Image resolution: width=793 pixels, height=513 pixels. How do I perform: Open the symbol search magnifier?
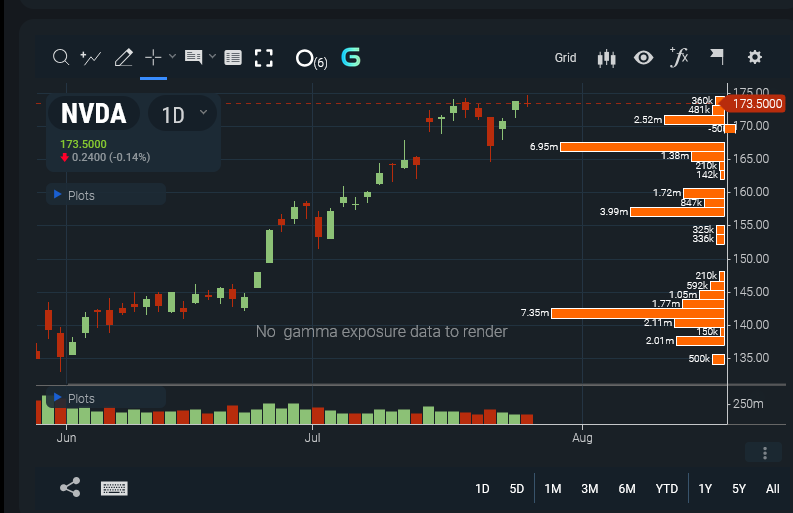61,57
